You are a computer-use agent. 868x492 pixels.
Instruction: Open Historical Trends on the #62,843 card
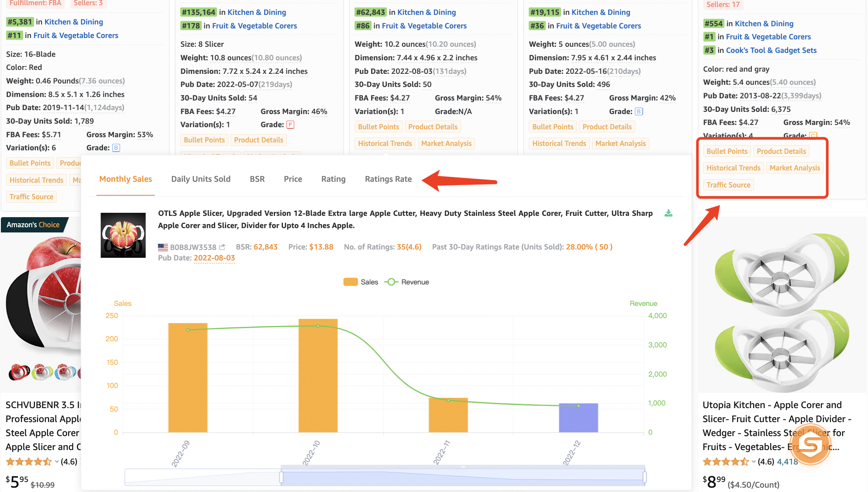385,143
